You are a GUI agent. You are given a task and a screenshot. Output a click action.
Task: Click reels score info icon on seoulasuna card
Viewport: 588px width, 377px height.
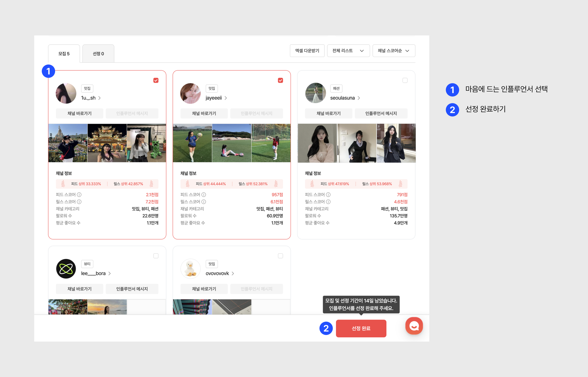click(328, 202)
